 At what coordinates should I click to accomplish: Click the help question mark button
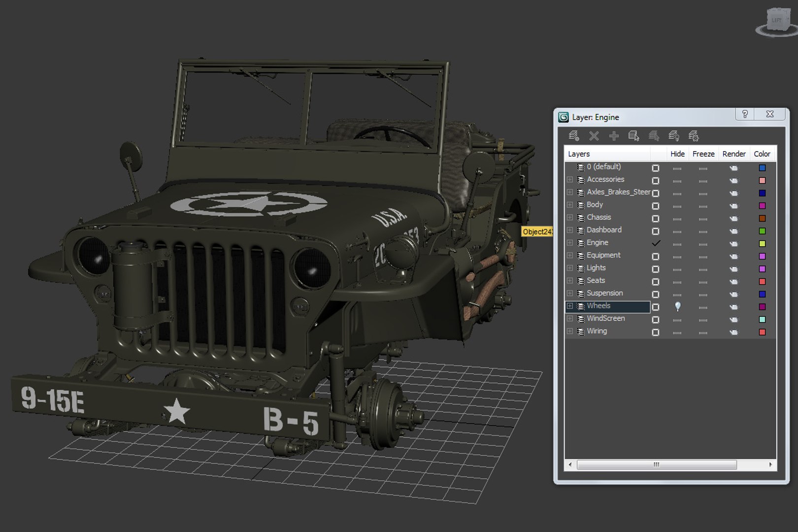pos(745,114)
